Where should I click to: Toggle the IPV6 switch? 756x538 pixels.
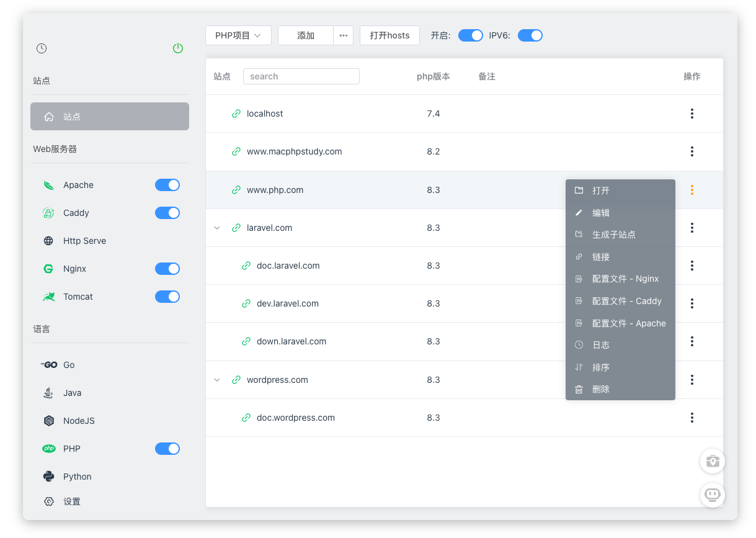(530, 35)
